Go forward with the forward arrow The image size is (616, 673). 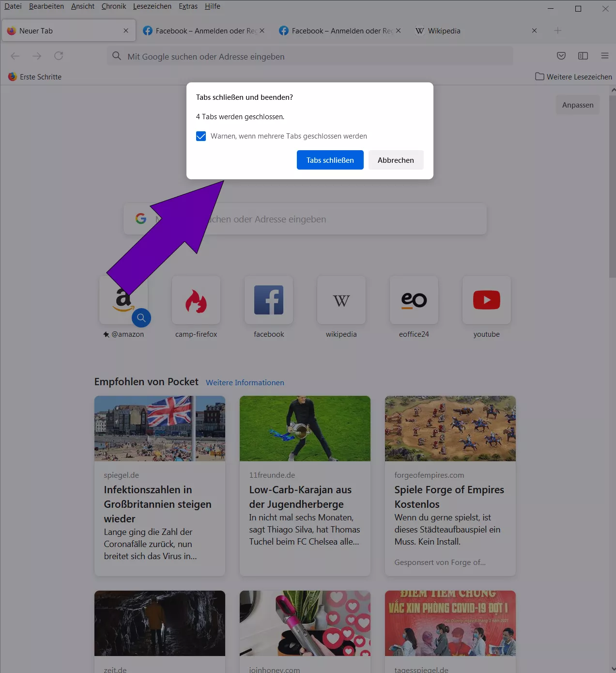click(x=37, y=56)
